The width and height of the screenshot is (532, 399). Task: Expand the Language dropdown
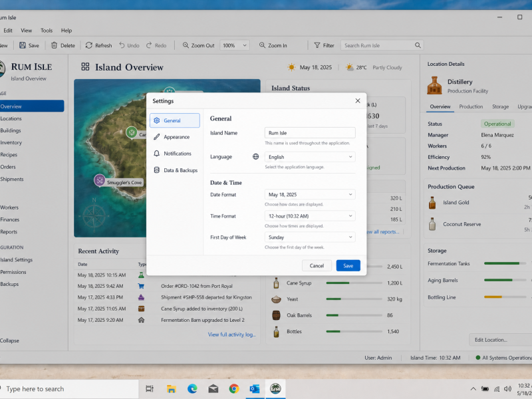(x=310, y=157)
